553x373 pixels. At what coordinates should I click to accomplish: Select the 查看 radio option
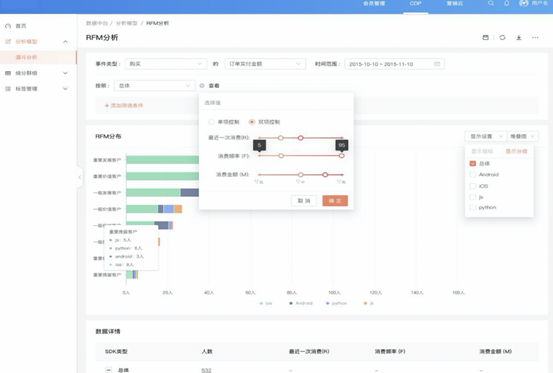[x=202, y=86]
